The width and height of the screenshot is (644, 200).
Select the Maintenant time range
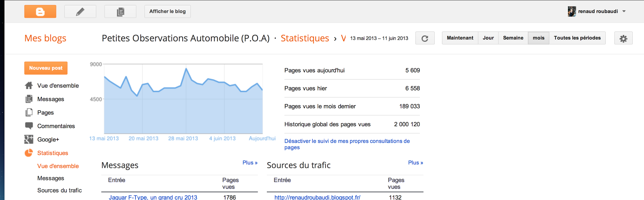pyautogui.click(x=460, y=38)
